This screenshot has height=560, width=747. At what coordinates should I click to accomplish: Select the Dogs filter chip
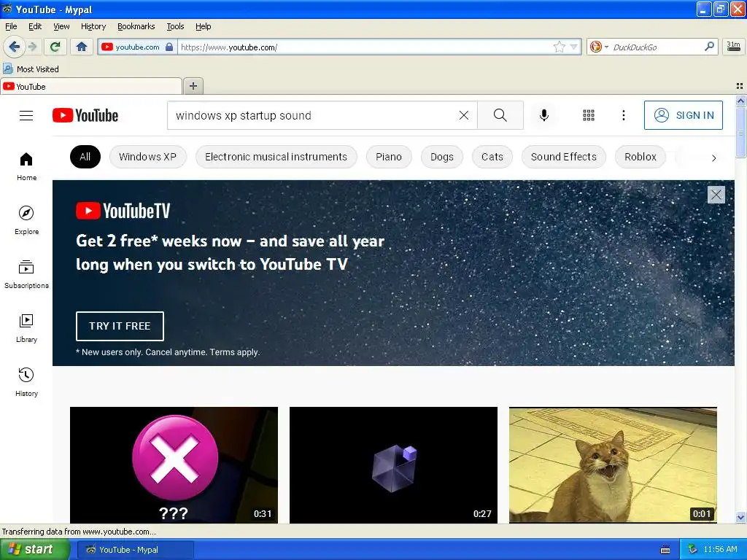pos(441,157)
